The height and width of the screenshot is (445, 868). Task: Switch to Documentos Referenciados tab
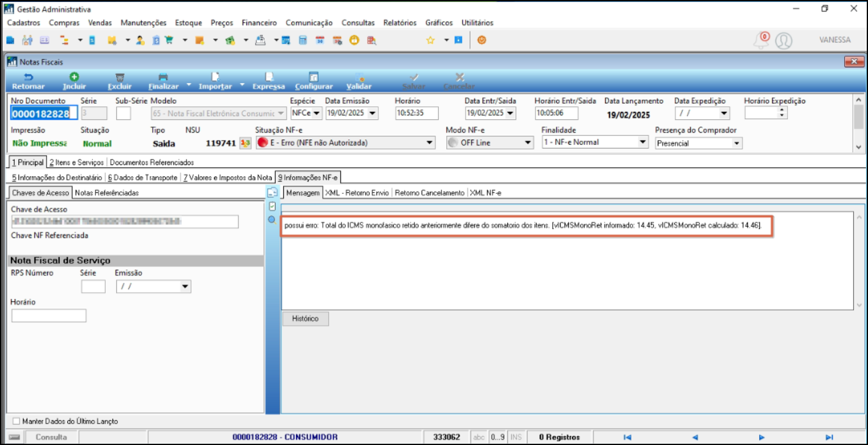click(x=152, y=163)
